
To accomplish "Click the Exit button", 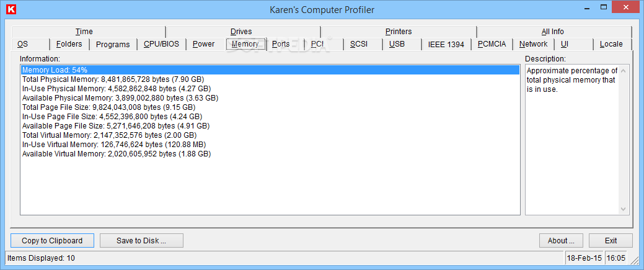I will coord(611,241).
